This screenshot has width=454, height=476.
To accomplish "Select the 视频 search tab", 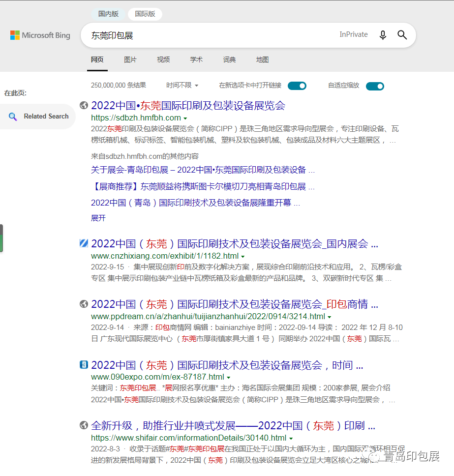I will click(x=163, y=59).
